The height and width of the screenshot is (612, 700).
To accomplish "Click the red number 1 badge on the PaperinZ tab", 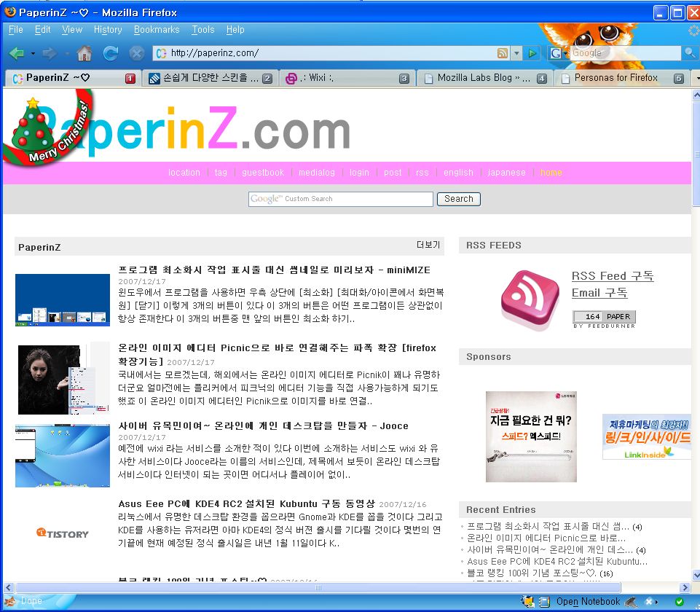I will point(130,79).
